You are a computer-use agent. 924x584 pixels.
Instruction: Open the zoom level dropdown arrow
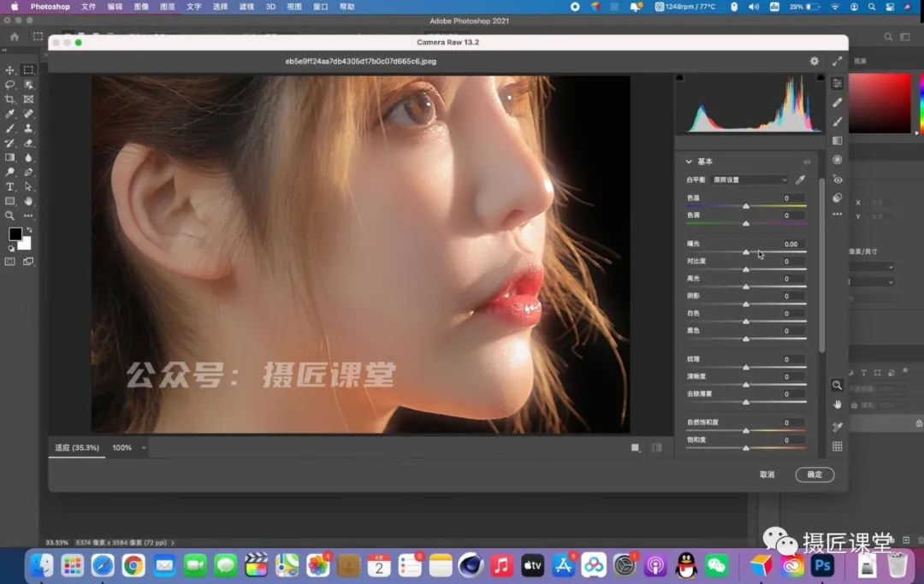[143, 448]
